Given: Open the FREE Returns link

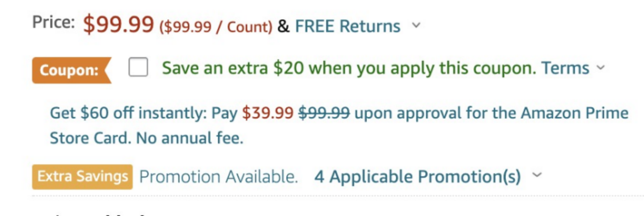Looking at the screenshot, I should coord(347,26).
